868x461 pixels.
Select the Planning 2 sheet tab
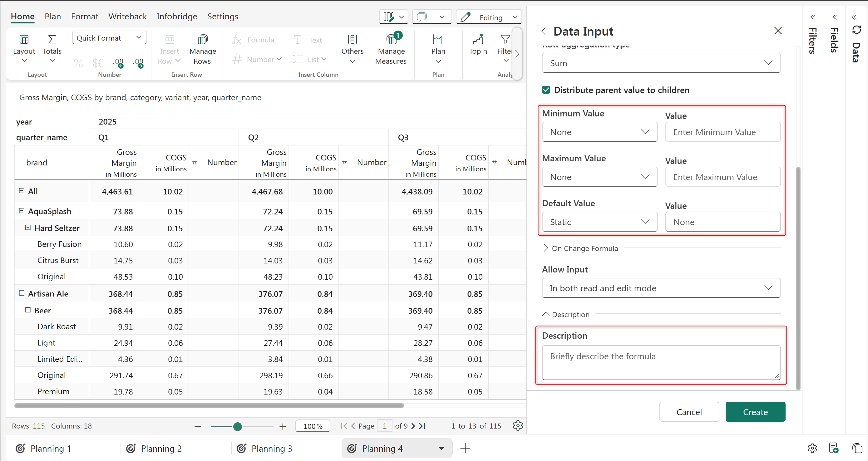point(161,449)
